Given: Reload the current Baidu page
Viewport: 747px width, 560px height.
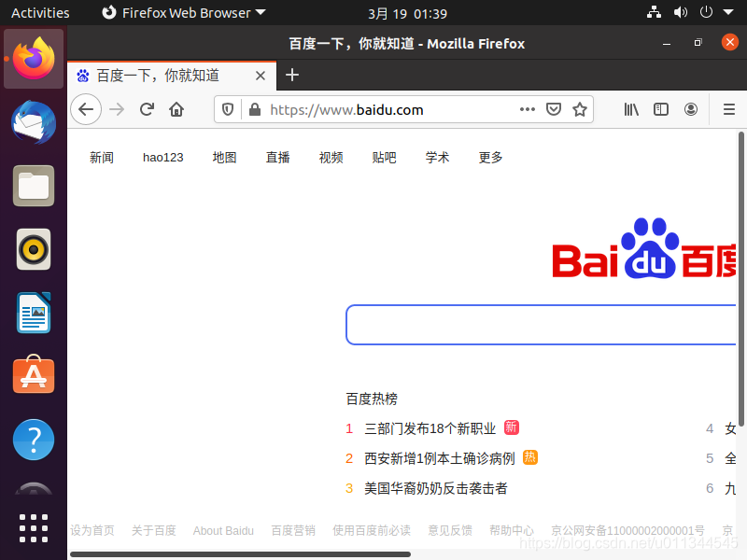Looking at the screenshot, I should point(147,109).
